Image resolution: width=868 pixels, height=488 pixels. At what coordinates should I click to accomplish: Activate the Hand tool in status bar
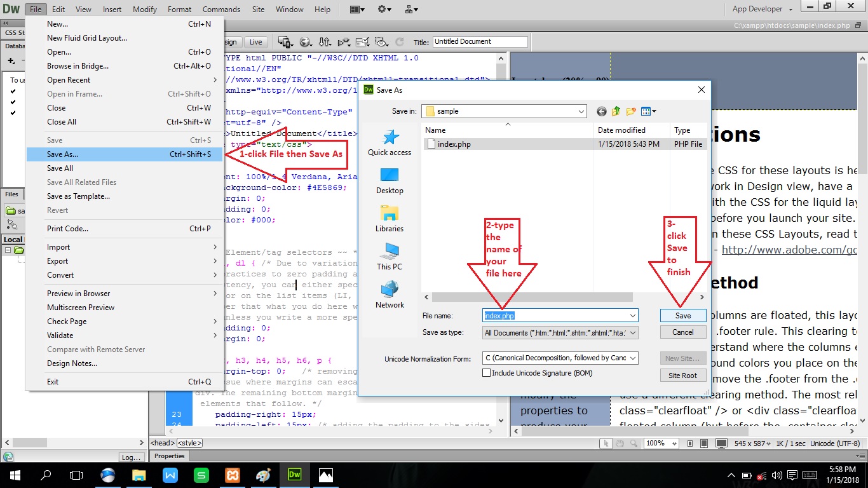pyautogui.click(x=619, y=443)
